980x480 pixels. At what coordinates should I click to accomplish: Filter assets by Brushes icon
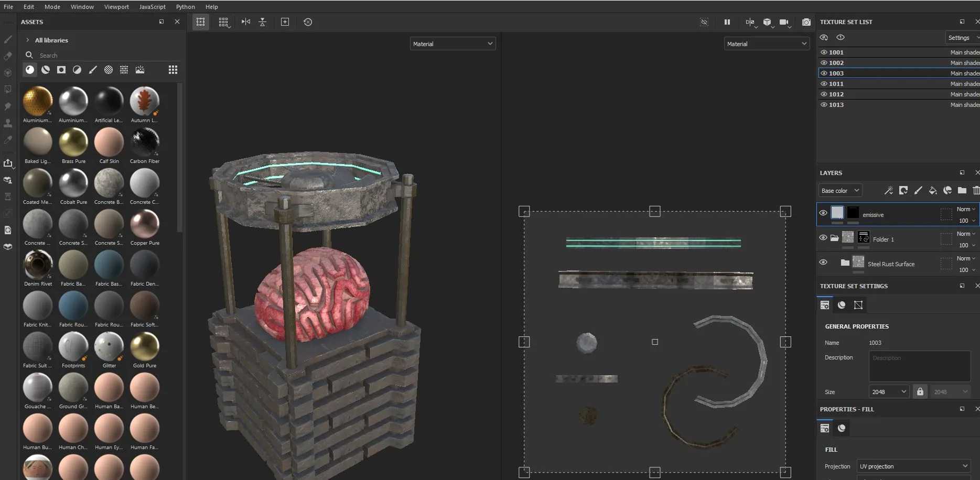(x=93, y=70)
